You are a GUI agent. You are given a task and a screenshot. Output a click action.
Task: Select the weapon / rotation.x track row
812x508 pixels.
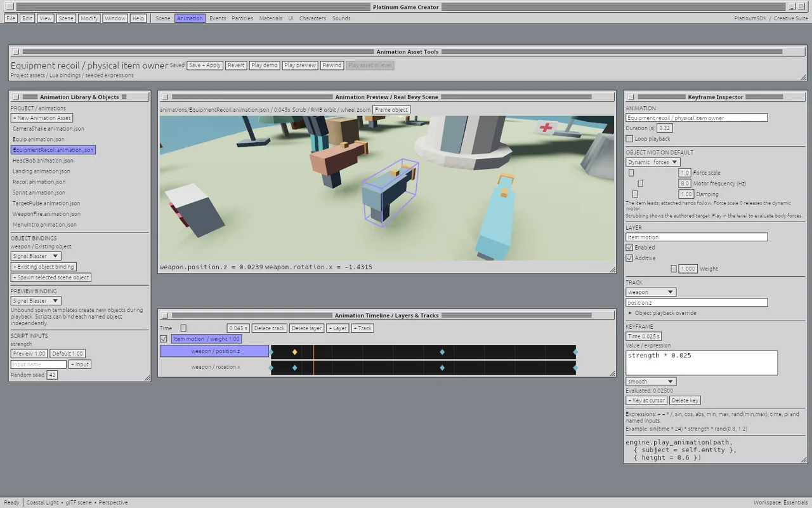click(x=214, y=367)
